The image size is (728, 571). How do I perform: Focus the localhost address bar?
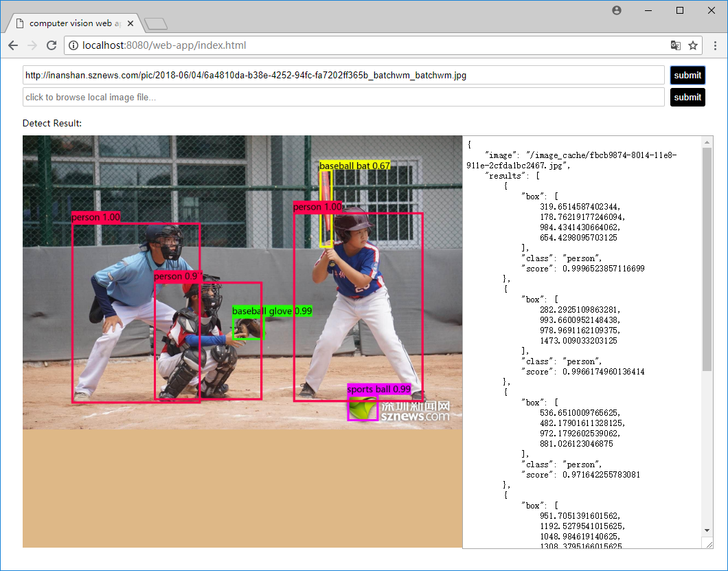click(367, 45)
